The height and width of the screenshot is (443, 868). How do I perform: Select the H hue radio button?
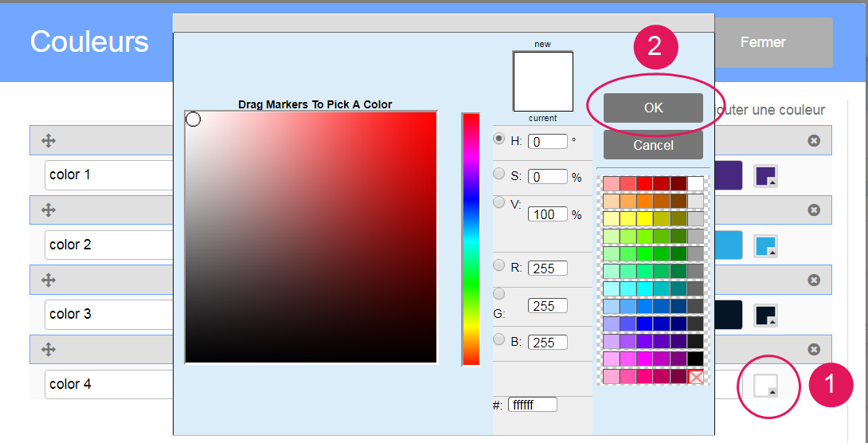(499, 139)
